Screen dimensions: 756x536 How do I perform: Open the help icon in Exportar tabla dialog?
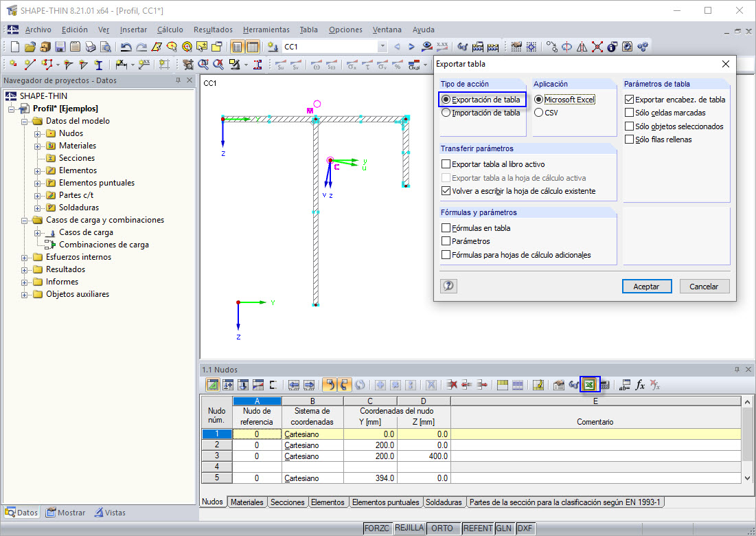[x=448, y=286]
